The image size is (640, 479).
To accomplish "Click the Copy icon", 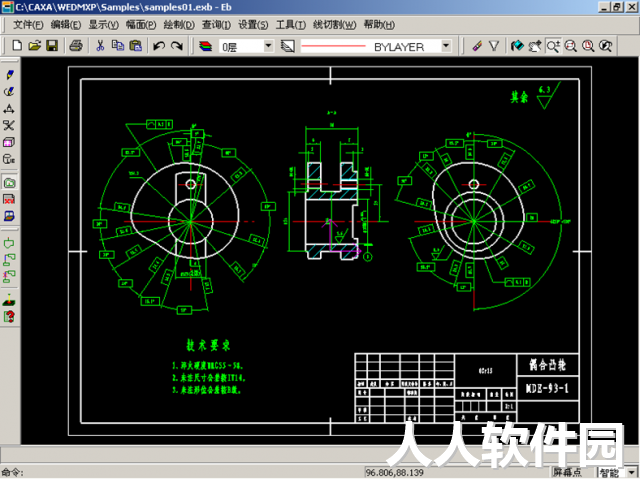I will [118, 46].
